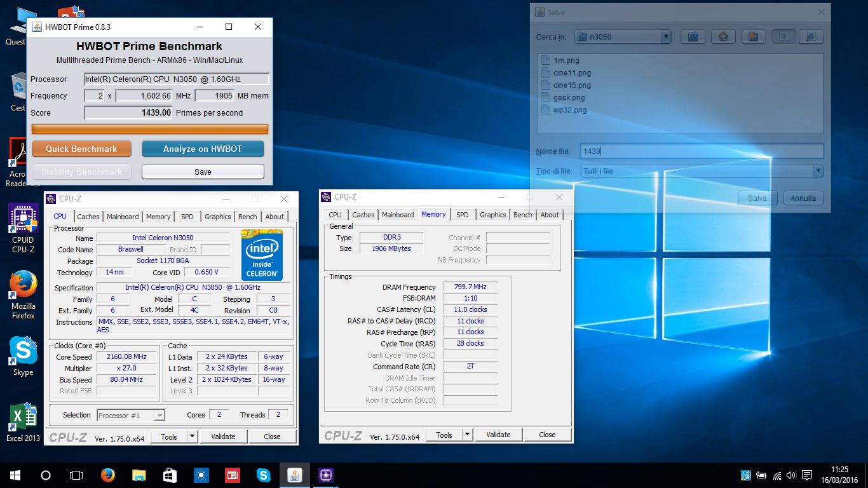Open Skype desktop shortcut
868x488 pixels.
click(x=23, y=356)
